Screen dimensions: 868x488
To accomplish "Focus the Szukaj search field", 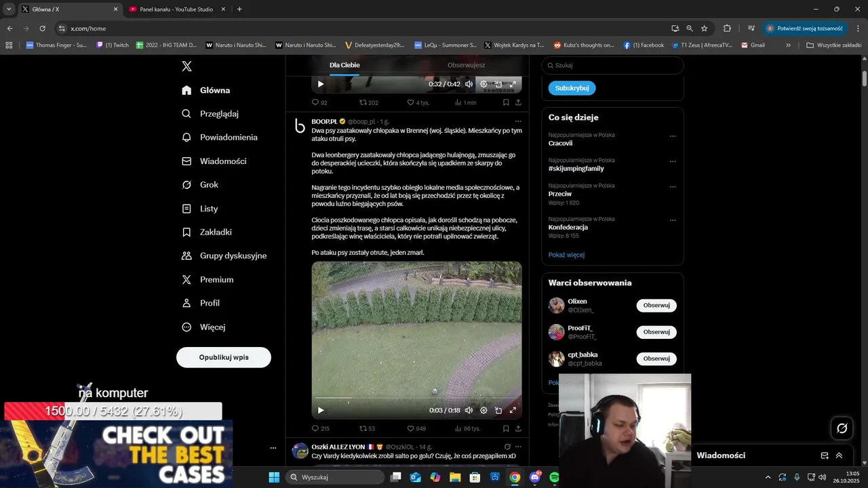I will point(612,66).
